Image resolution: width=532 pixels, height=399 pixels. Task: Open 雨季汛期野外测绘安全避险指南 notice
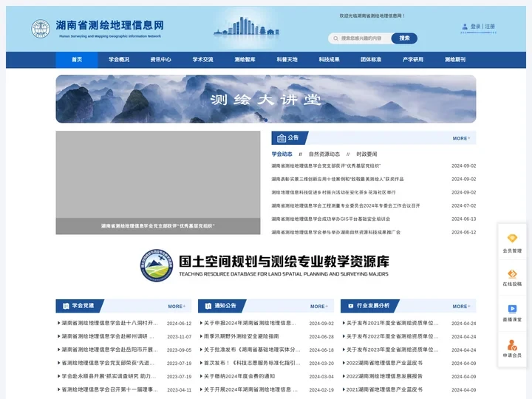coord(239,336)
